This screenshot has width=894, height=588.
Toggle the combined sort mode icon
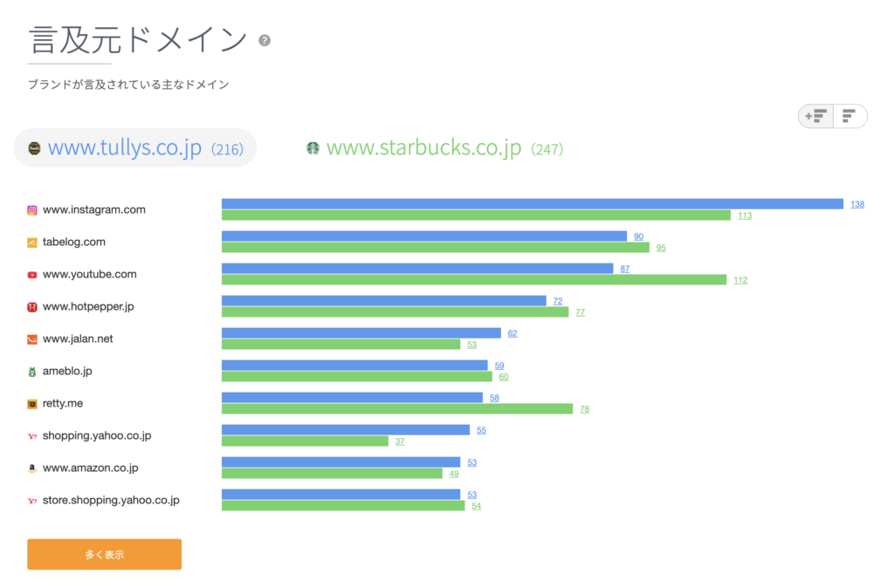815,115
